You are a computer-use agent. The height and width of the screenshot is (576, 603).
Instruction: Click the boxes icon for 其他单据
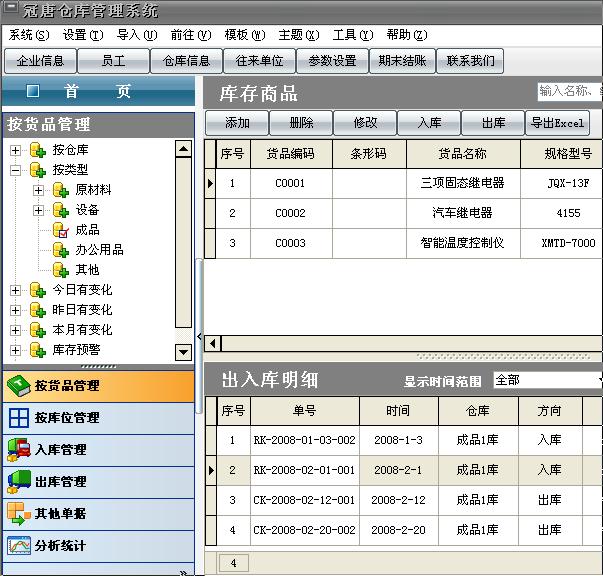coord(18,514)
